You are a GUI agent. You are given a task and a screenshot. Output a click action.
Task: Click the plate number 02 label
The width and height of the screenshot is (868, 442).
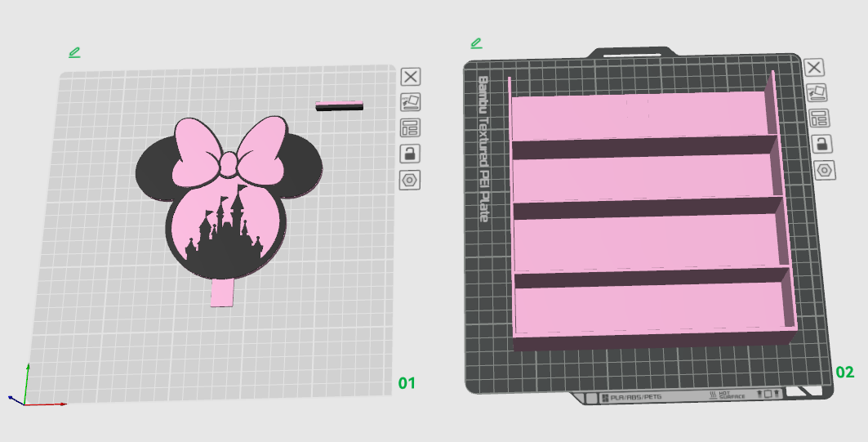coord(845,373)
